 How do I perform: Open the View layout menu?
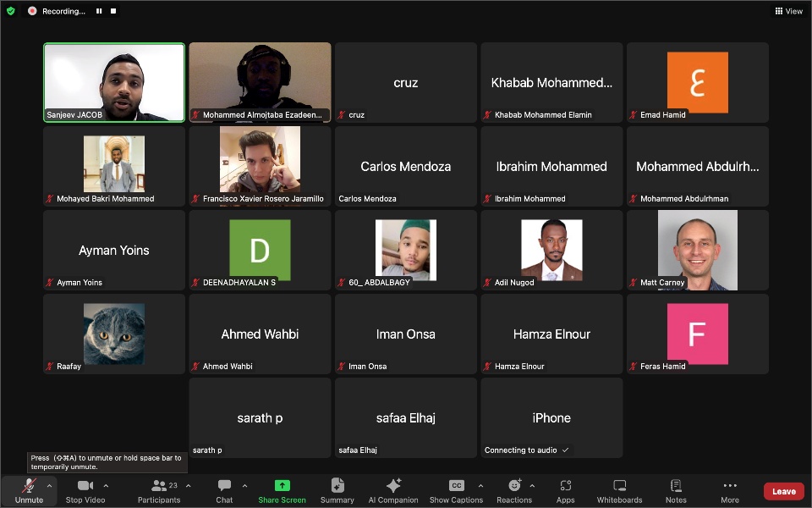788,11
